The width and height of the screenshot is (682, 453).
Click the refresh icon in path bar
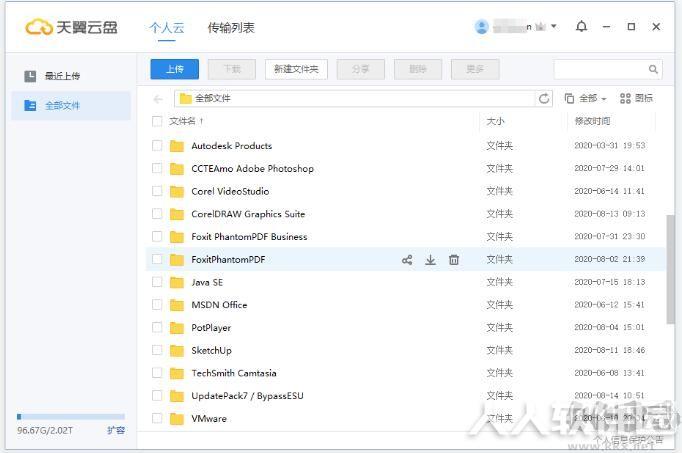(x=544, y=99)
